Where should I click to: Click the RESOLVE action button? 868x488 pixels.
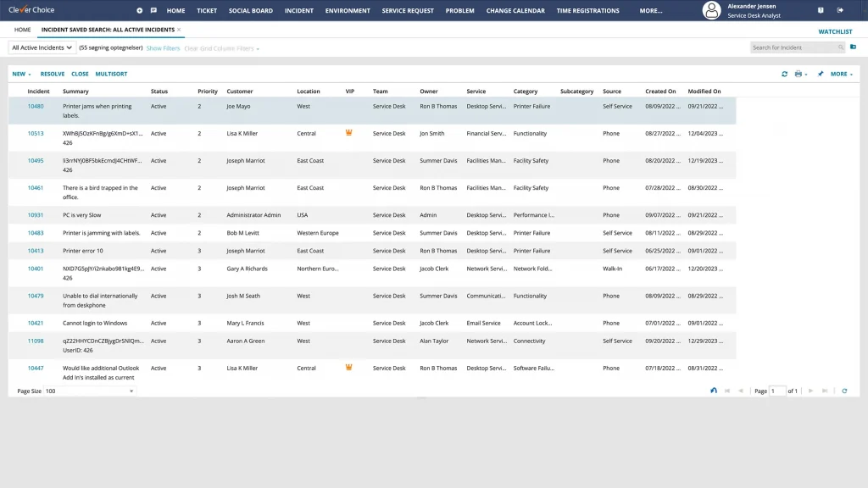[x=52, y=75]
